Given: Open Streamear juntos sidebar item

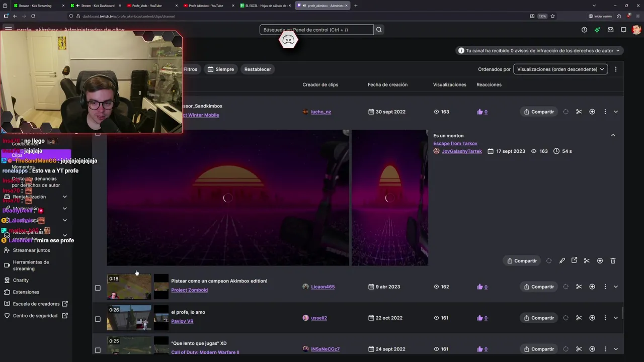Looking at the screenshot, I should point(31,250).
